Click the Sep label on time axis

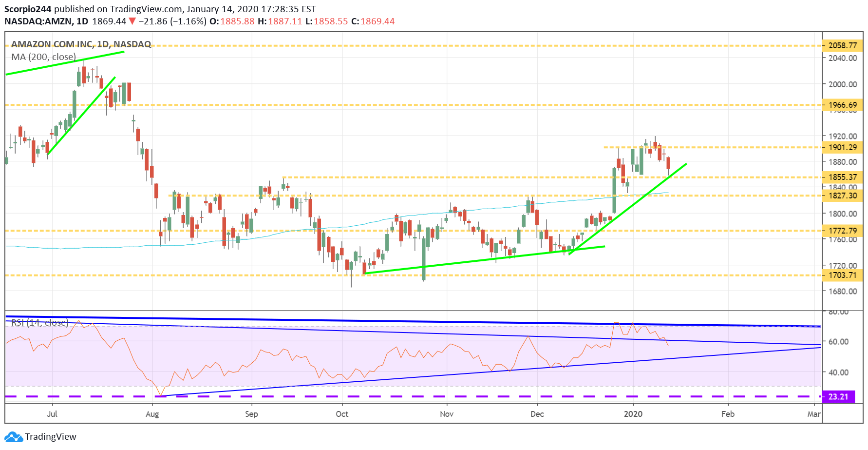click(251, 414)
